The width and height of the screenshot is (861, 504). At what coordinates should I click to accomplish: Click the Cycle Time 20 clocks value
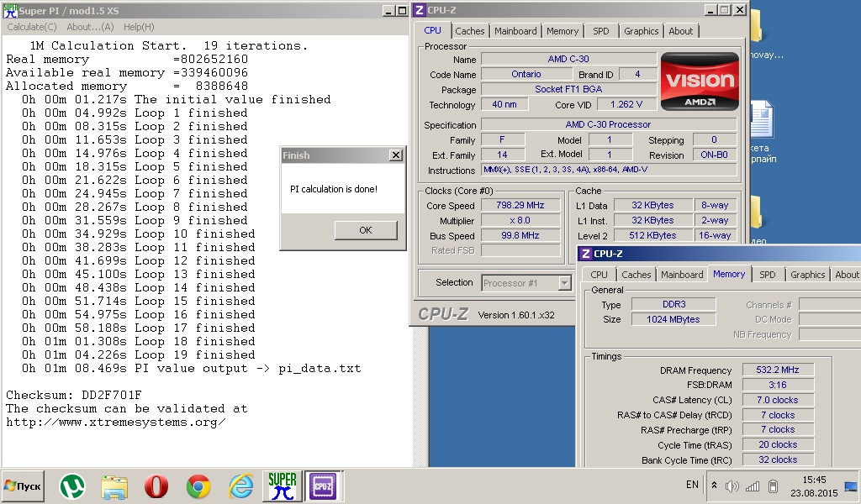click(778, 444)
